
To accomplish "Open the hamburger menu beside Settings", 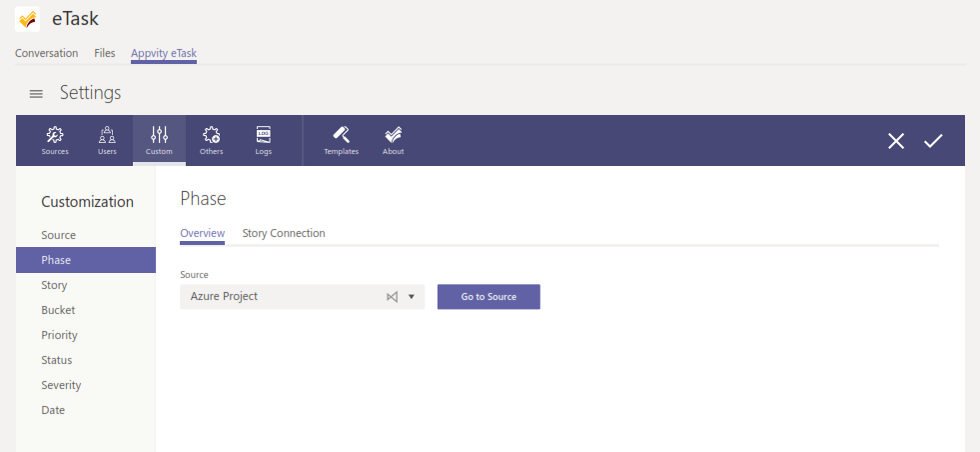I will click(x=36, y=94).
